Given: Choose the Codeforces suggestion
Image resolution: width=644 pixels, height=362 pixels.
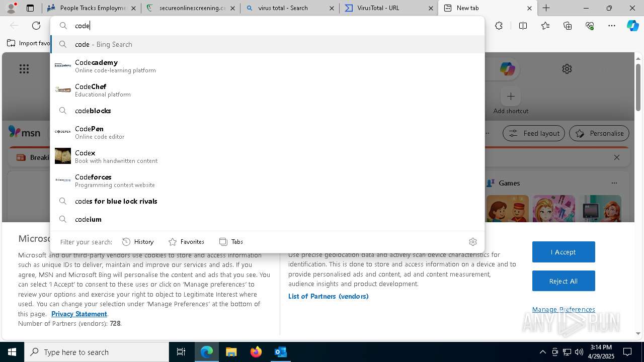Looking at the screenshot, I should pyautogui.click(x=267, y=180).
